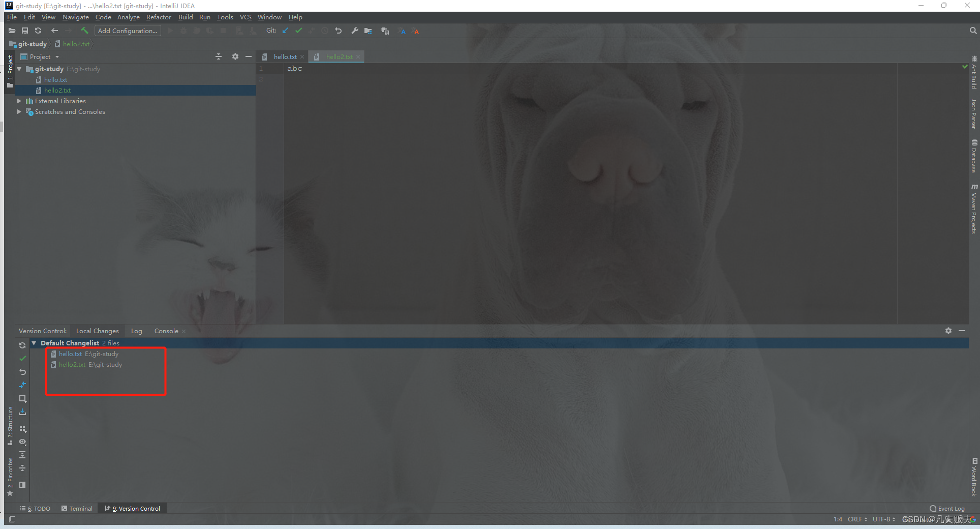
Task: Click the Synchronize icon in main toolbar
Action: click(38, 31)
